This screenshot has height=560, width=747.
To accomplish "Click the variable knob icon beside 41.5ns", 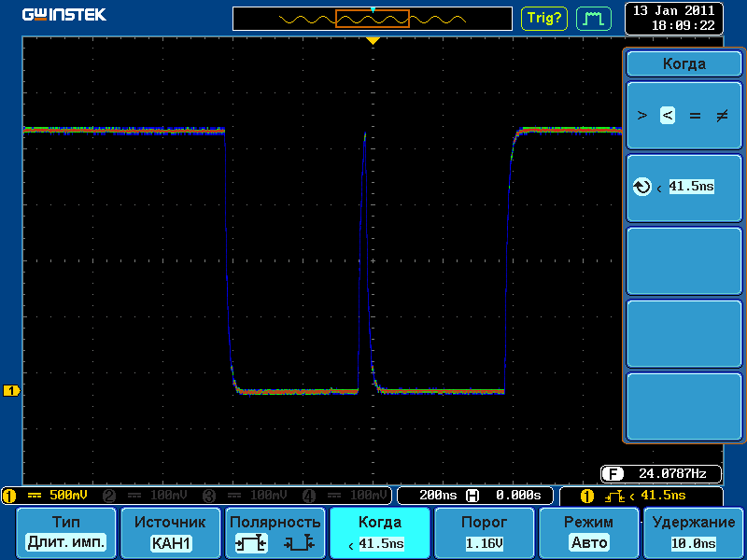I will pyautogui.click(x=641, y=187).
